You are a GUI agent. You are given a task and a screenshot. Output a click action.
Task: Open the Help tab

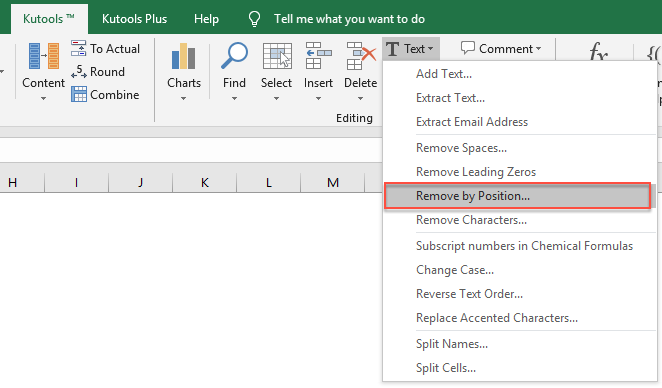click(x=206, y=19)
